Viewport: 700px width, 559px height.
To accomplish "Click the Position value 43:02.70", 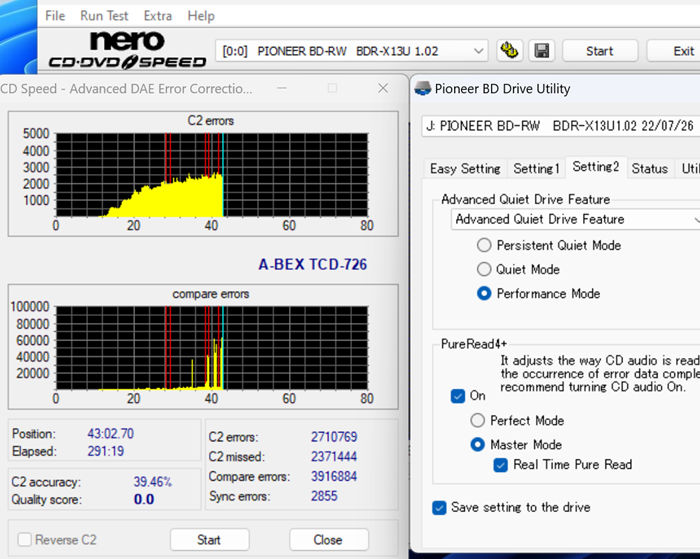I will click(x=110, y=434).
